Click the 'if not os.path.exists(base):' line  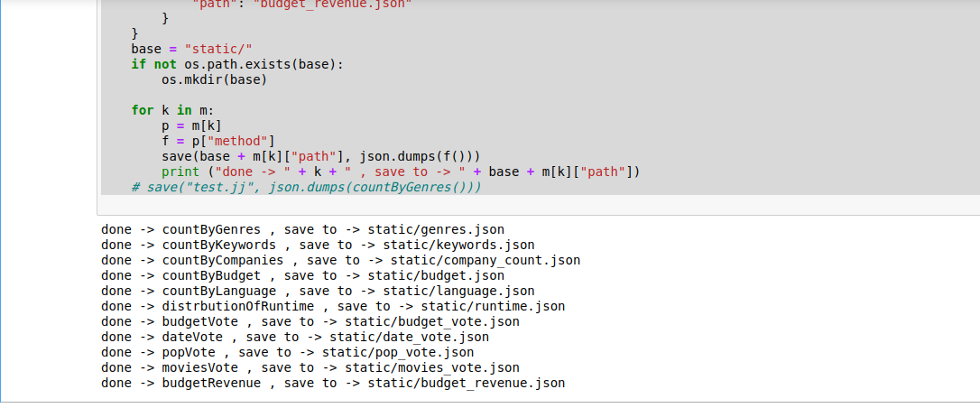[x=237, y=64]
